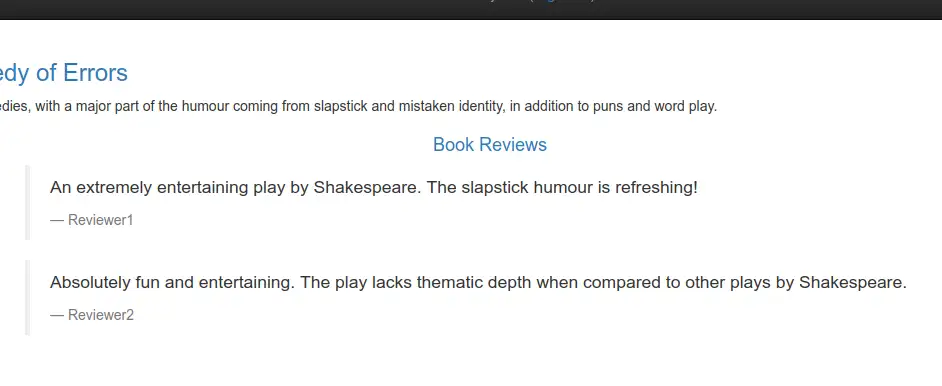Click the grey quote bar beside second review
Image resolution: width=942 pixels, height=386 pixels.
(x=28, y=297)
